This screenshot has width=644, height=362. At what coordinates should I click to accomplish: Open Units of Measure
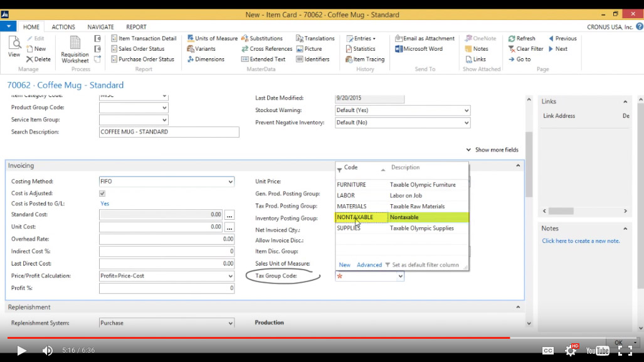click(213, 38)
